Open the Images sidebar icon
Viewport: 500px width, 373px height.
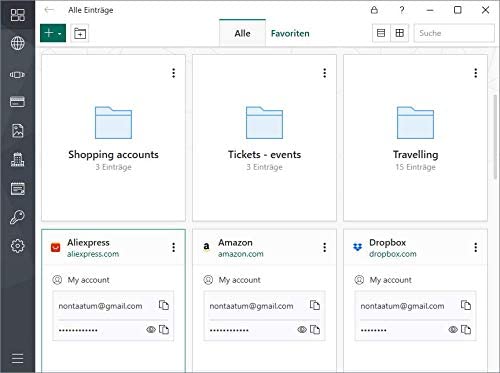pyautogui.click(x=17, y=131)
